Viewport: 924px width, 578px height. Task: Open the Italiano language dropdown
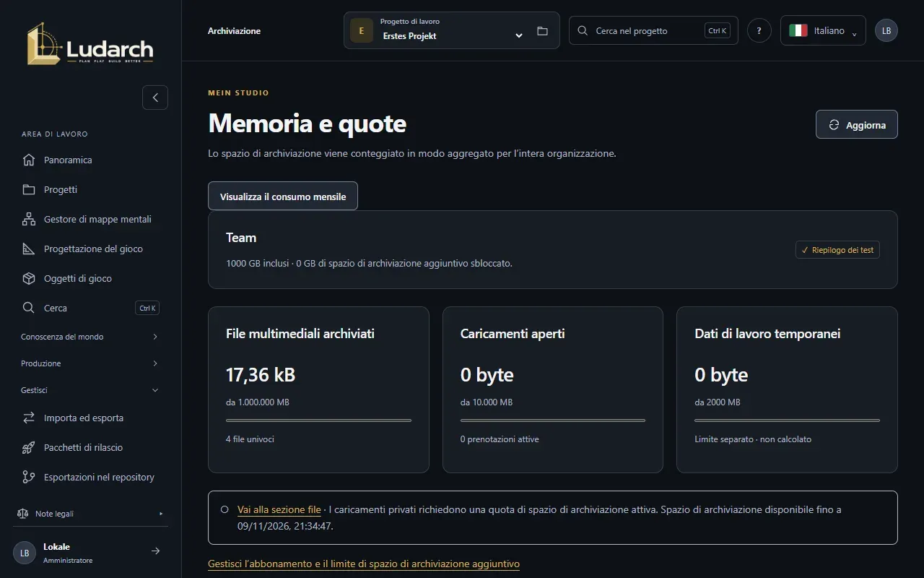click(x=823, y=30)
